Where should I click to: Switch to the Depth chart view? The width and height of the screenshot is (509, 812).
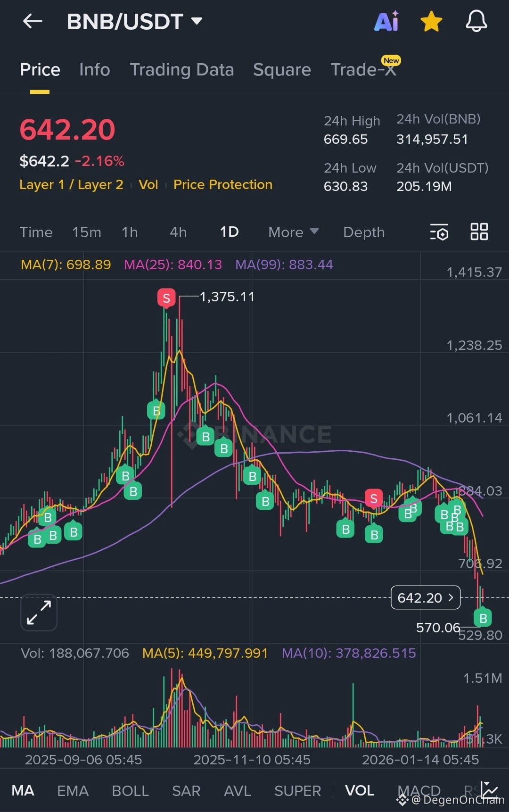pyautogui.click(x=364, y=232)
